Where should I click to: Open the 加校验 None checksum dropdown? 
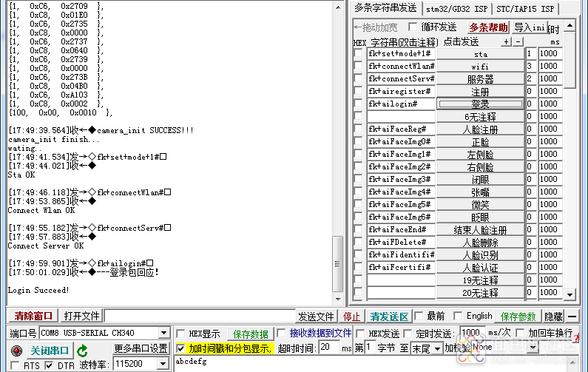coord(533,348)
